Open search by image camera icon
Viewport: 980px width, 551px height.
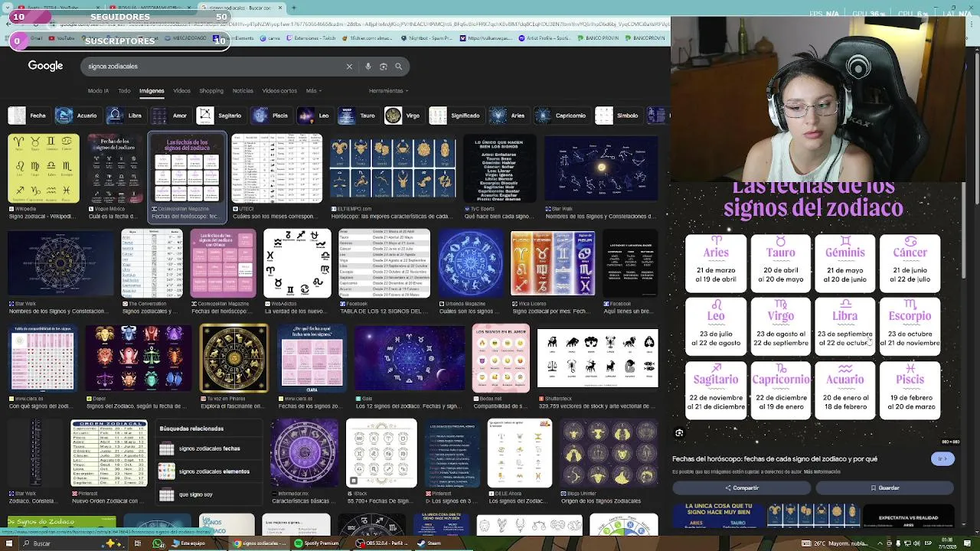pyautogui.click(x=384, y=67)
